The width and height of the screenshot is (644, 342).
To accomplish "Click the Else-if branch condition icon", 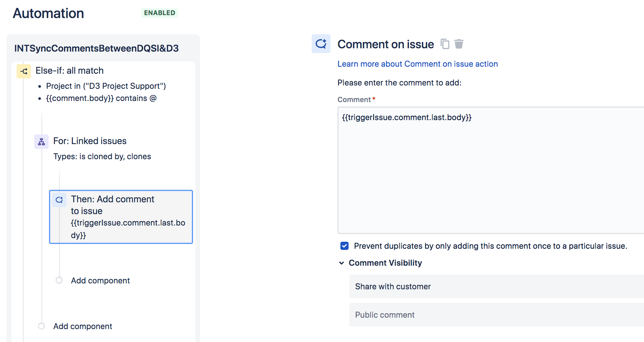I will coord(24,71).
